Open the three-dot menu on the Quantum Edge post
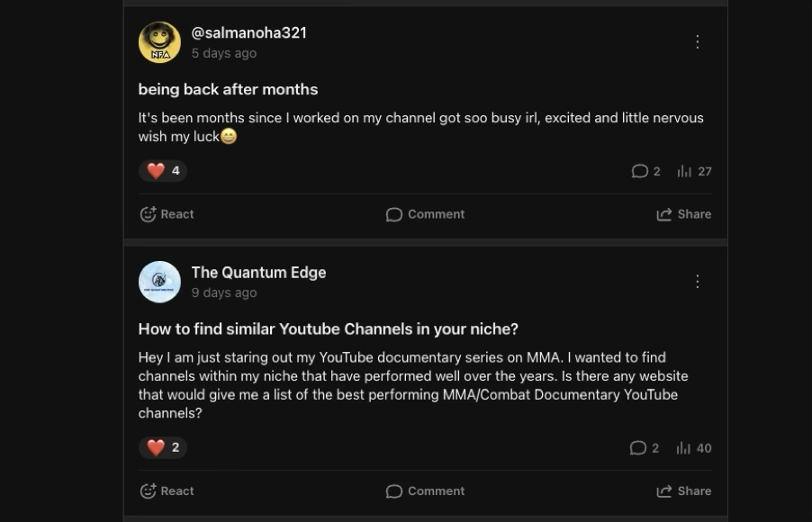Screen dimensions: 812x522 [x=698, y=281]
